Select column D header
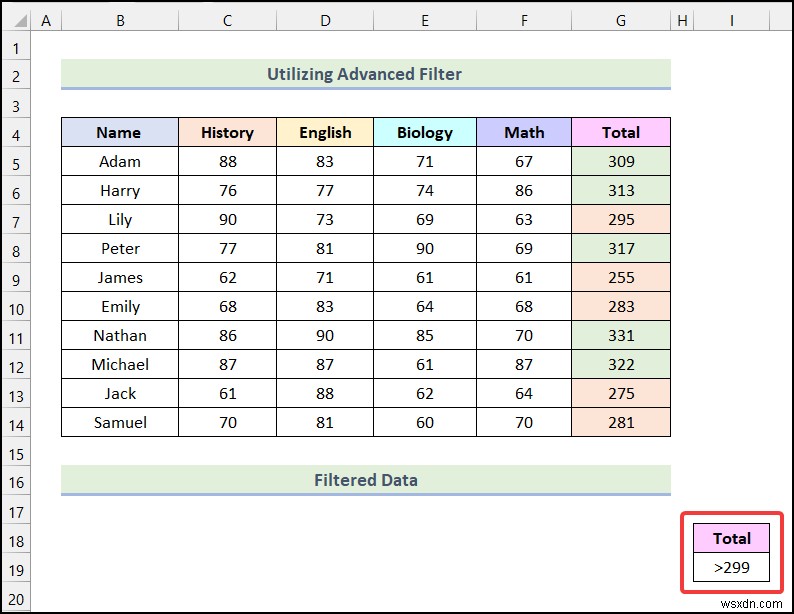 [325, 21]
